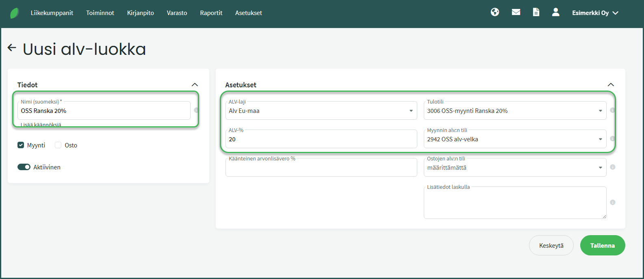Click the Tallenna button
This screenshot has height=279, width=644.
[x=602, y=245]
